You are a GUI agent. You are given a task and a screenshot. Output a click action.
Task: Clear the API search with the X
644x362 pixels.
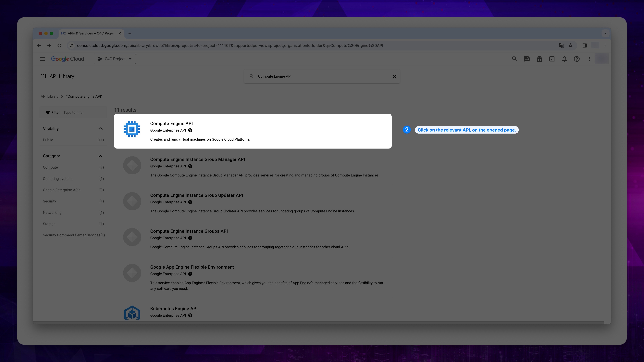[394, 77]
